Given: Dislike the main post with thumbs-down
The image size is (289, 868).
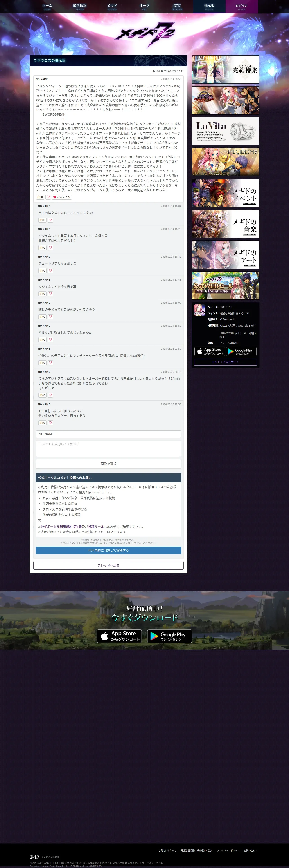Looking at the screenshot, I should point(48,197).
